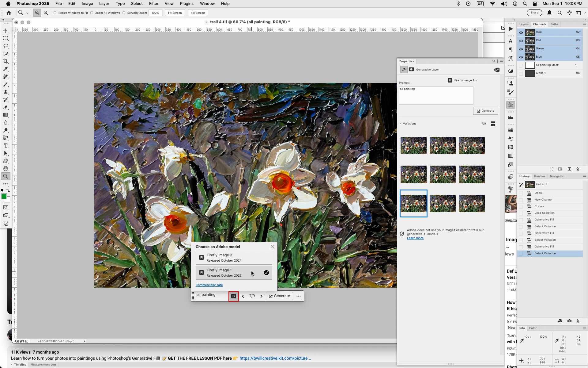Screen dimensions: 588x368
Task: Click the green foreground color swatch
Action: (x=4, y=197)
